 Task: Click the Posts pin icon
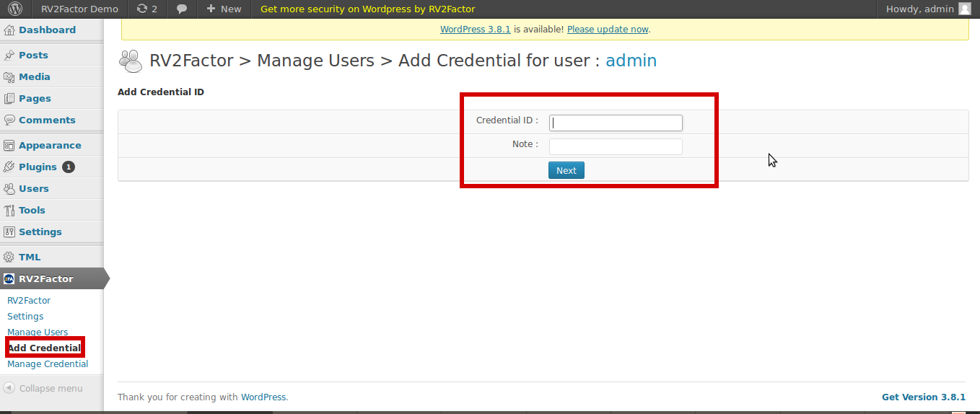click(x=9, y=56)
